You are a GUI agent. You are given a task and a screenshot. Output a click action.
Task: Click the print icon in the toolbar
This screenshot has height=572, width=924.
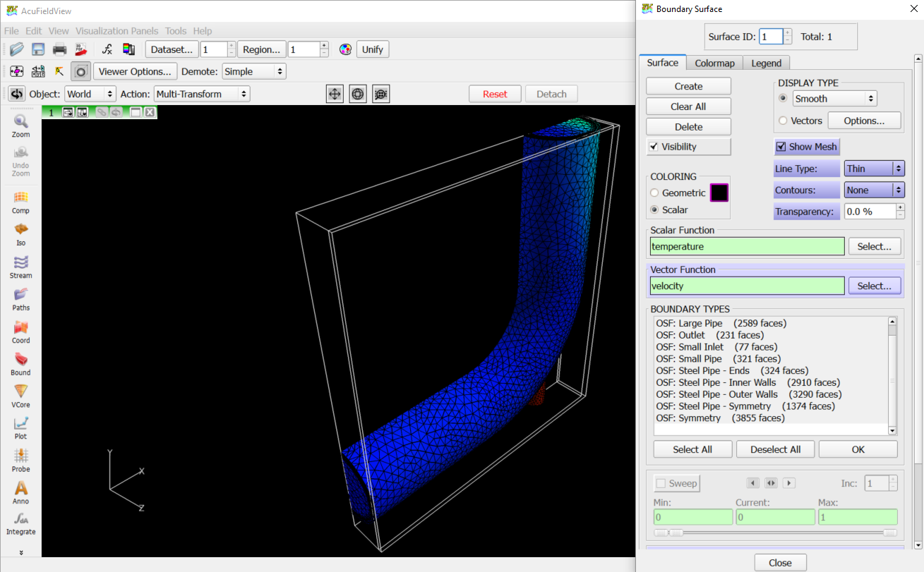coord(60,49)
